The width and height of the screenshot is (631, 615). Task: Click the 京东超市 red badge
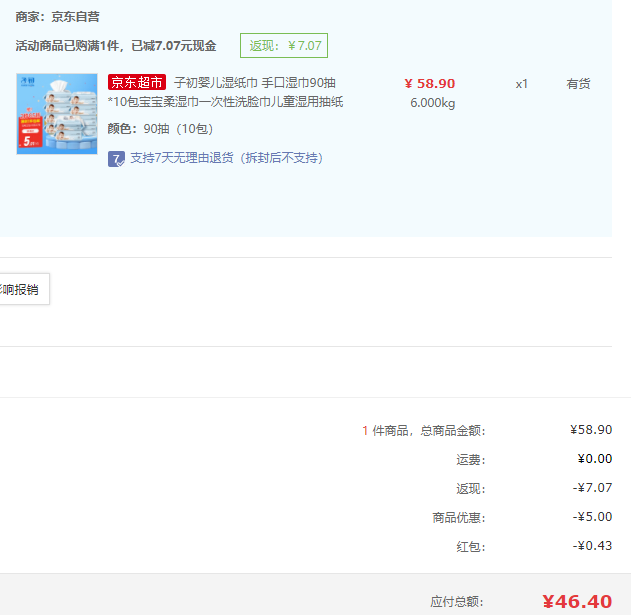pos(137,83)
